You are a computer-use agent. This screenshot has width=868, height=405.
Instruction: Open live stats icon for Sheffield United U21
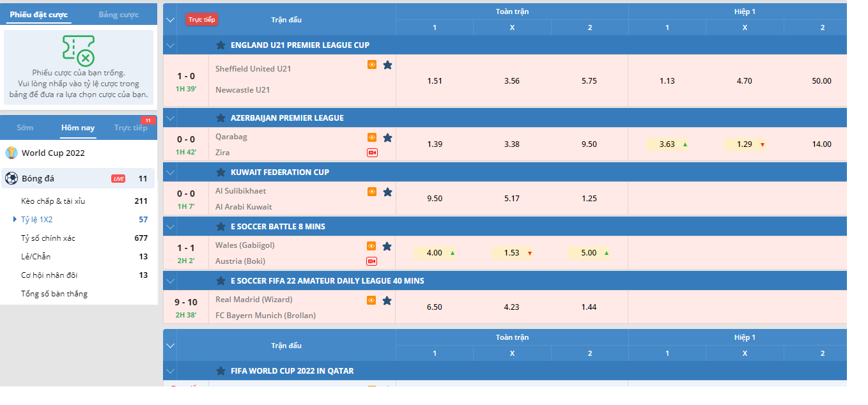372,65
